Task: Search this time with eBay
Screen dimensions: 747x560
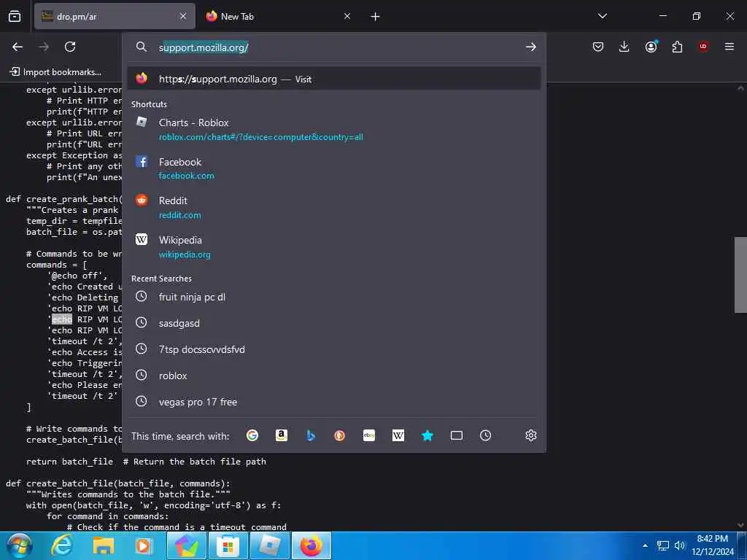Action: [x=368, y=435]
